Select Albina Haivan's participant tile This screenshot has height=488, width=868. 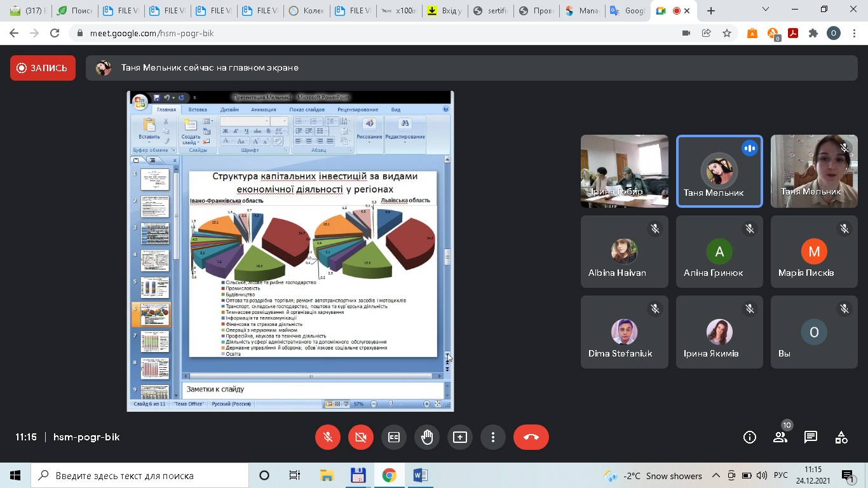(x=624, y=260)
